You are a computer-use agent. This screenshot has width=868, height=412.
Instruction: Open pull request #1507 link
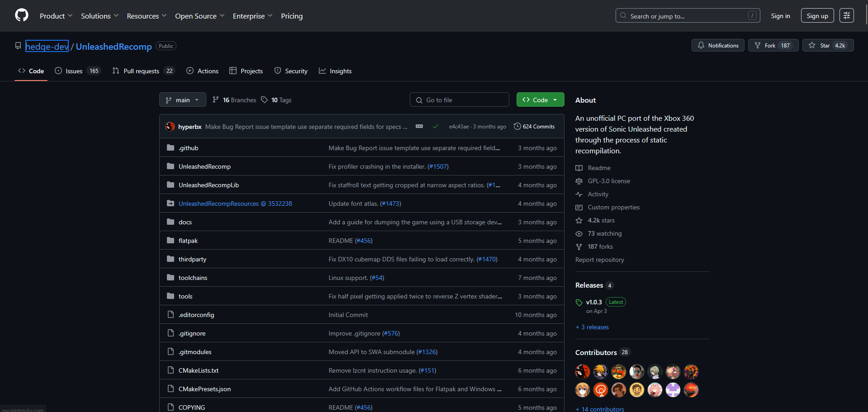click(438, 166)
